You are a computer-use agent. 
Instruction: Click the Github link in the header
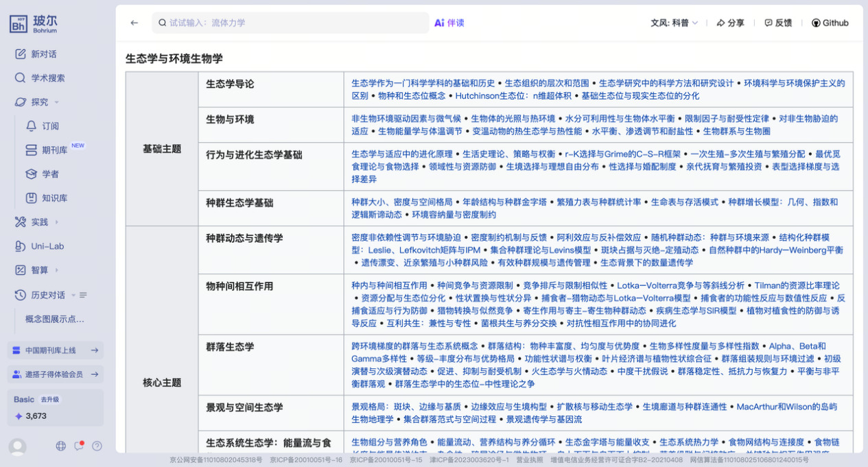click(830, 23)
